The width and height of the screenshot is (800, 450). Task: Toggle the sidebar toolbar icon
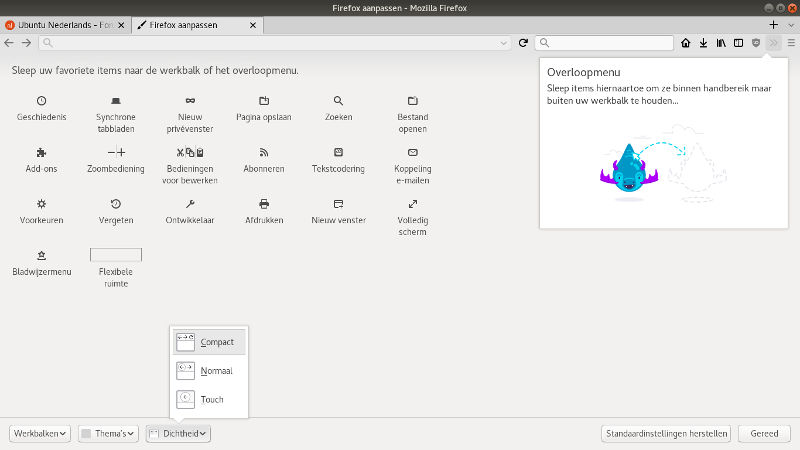click(x=738, y=43)
